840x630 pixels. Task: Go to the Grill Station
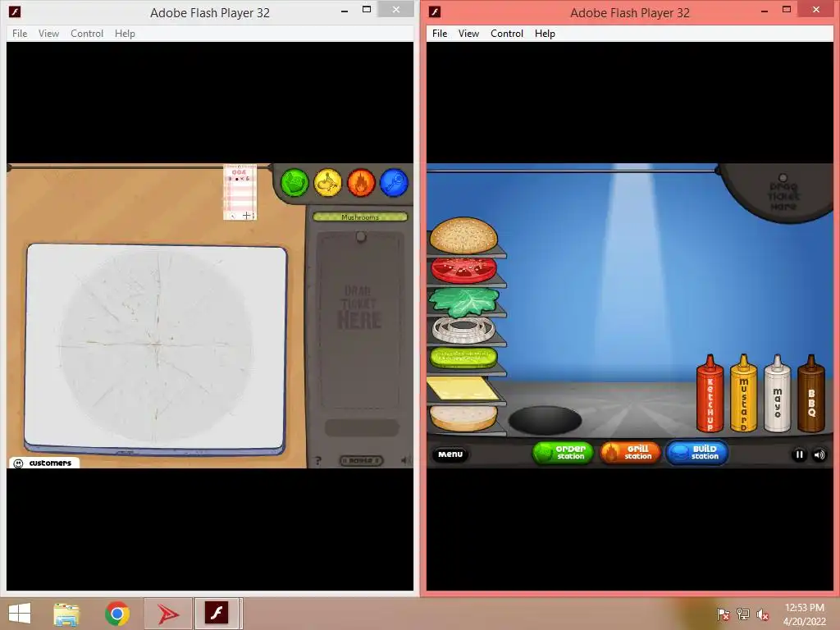(629, 453)
